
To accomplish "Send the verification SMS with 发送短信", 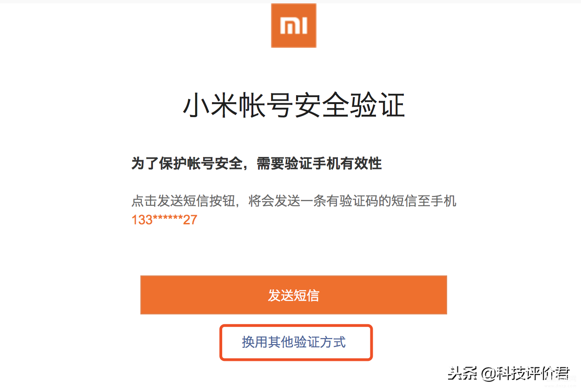I will (x=294, y=295).
